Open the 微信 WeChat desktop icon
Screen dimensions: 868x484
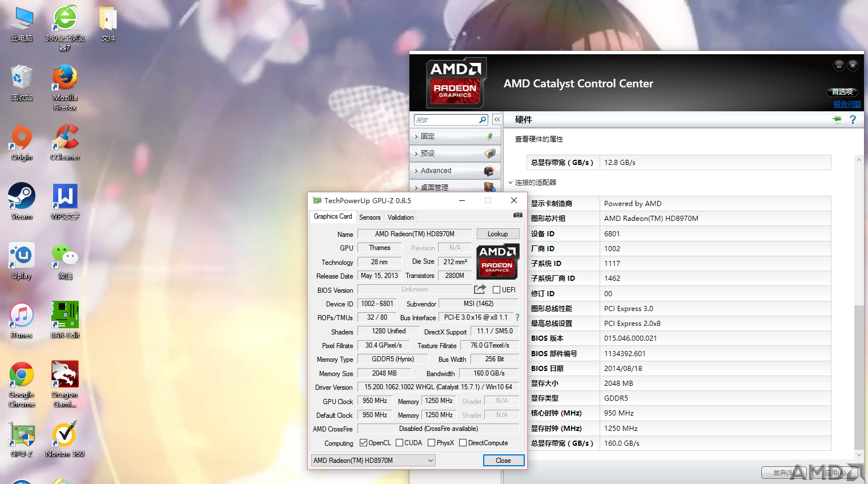[65, 261]
